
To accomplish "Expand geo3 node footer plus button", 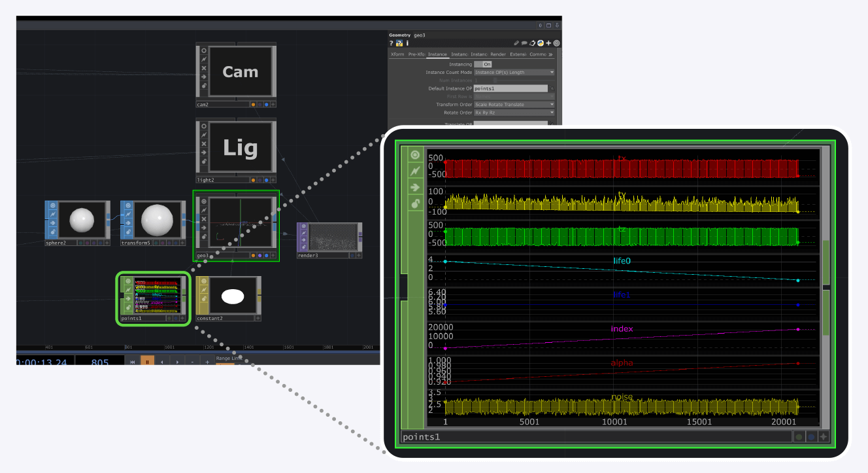I will 273,255.
